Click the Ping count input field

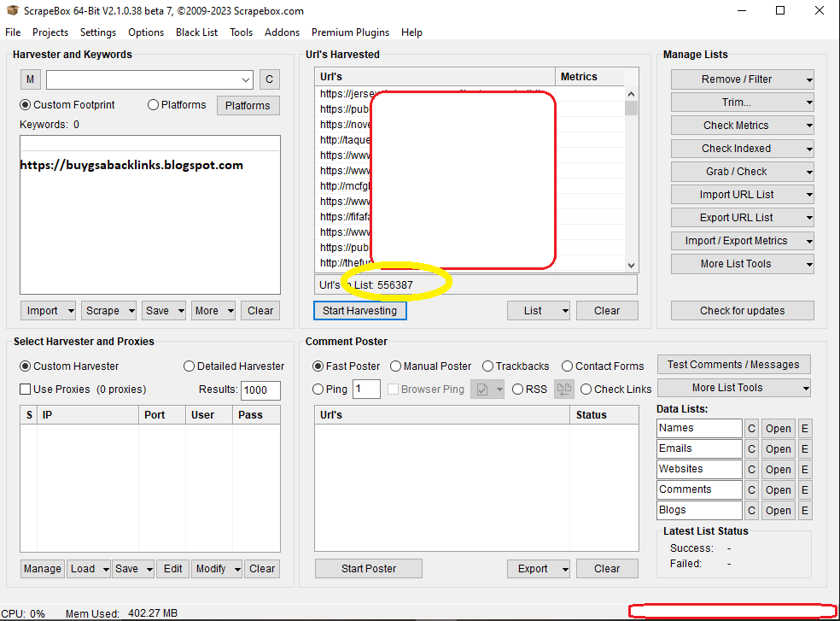[x=366, y=390]
